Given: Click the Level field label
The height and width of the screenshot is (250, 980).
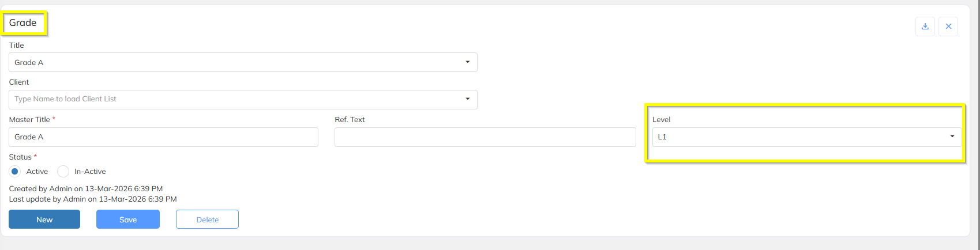Looking at the screenshot, I should pos(661,120).
